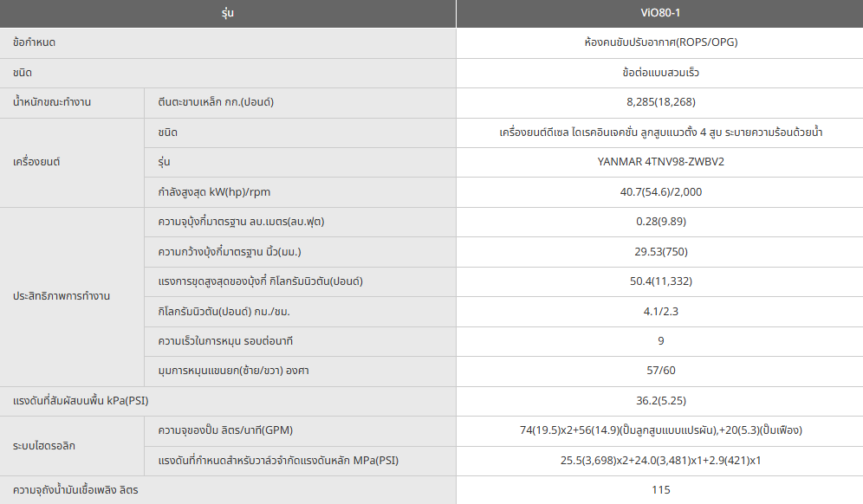Click the 29.53(750) bucket width value
The width and height of the screenshot is (863, 504).
coord(660,251)
